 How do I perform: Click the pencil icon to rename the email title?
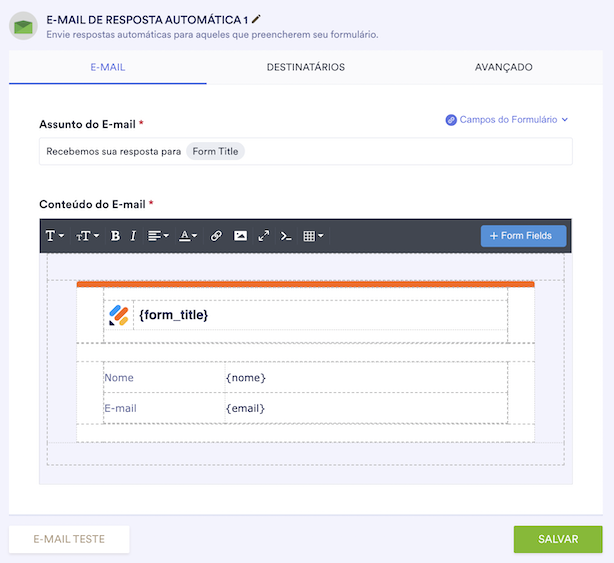point(257,19)
